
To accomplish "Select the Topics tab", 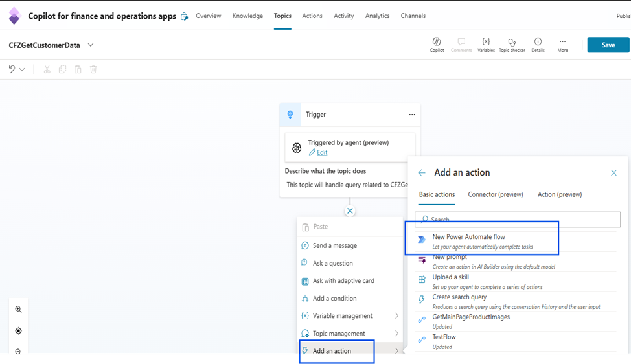I will [282, 16].
